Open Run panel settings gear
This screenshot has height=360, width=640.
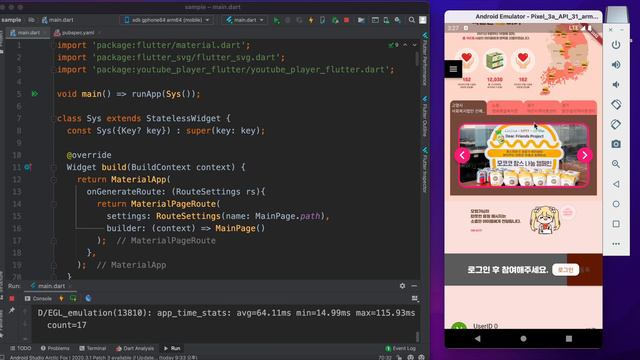pyautogui.click(x=402, y=286)
